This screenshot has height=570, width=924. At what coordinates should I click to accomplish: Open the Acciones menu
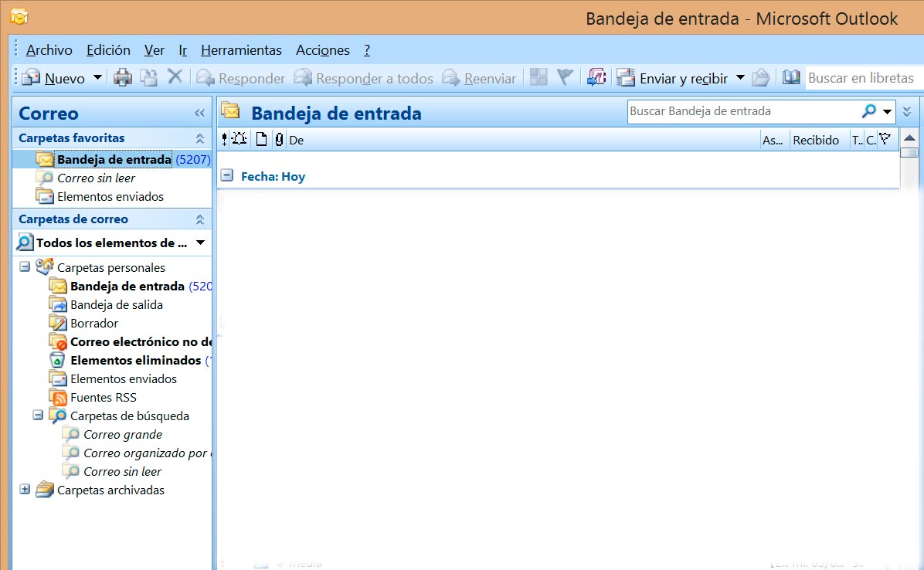pyautogui.click(x=322, y=50)
